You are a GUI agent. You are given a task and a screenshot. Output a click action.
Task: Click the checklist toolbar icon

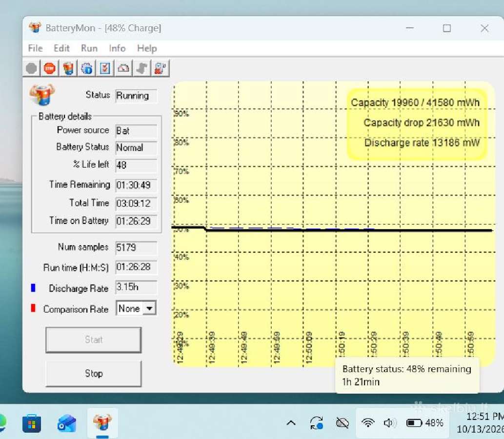click(105, 68)
